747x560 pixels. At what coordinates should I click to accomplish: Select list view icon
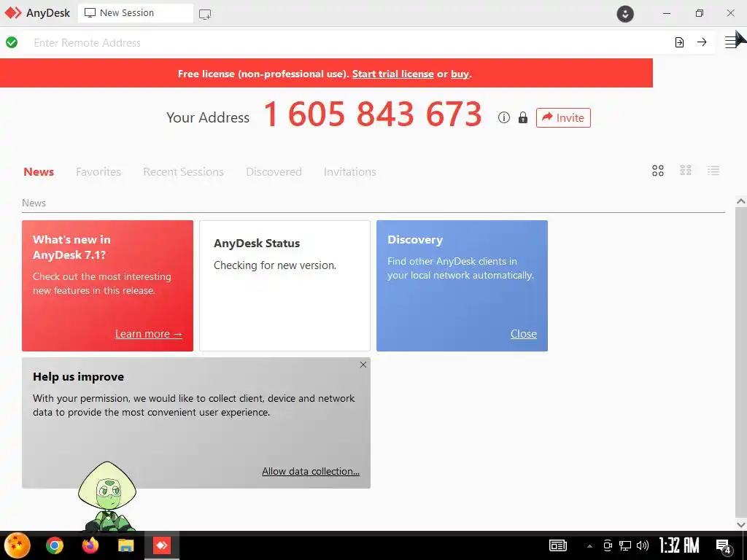713,171
